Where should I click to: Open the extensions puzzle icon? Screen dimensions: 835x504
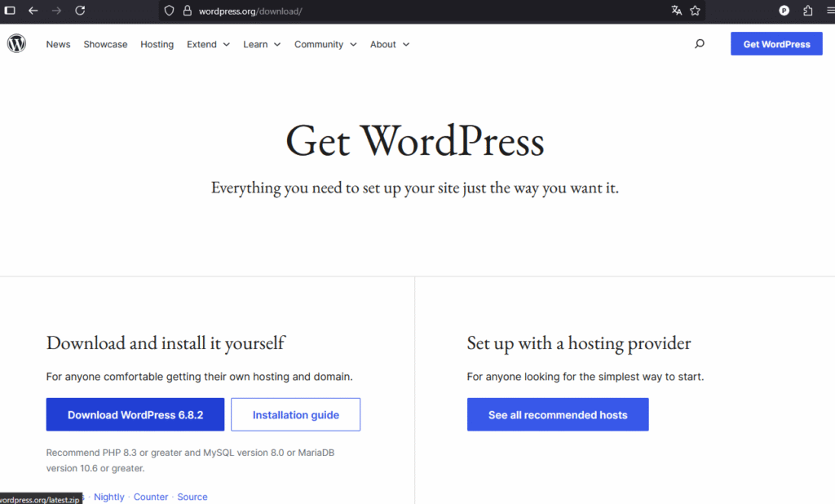[808, 11]
